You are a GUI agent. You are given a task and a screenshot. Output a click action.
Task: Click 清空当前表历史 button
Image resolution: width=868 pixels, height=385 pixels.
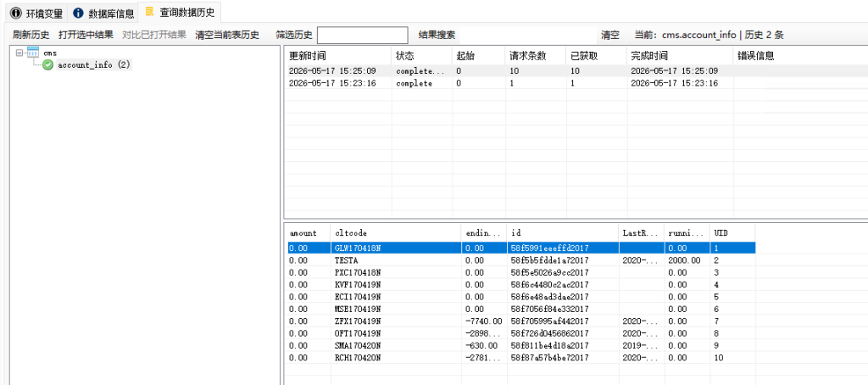227,35
